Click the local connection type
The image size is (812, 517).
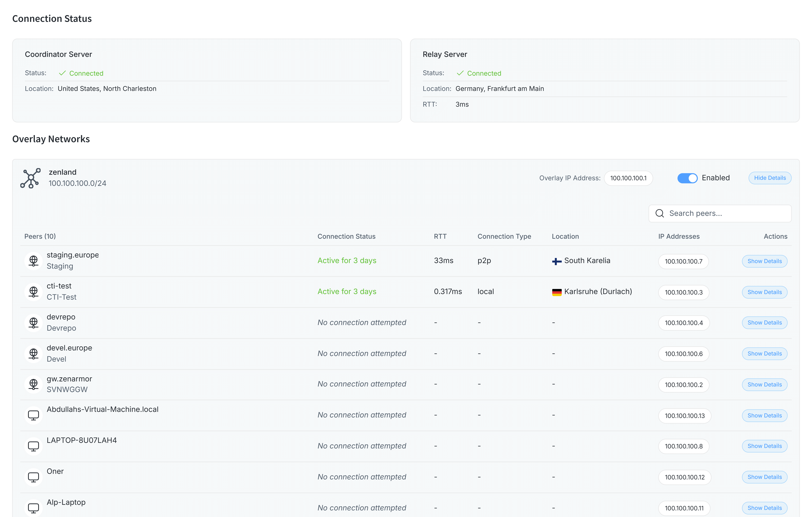click(x=486, y=292)
